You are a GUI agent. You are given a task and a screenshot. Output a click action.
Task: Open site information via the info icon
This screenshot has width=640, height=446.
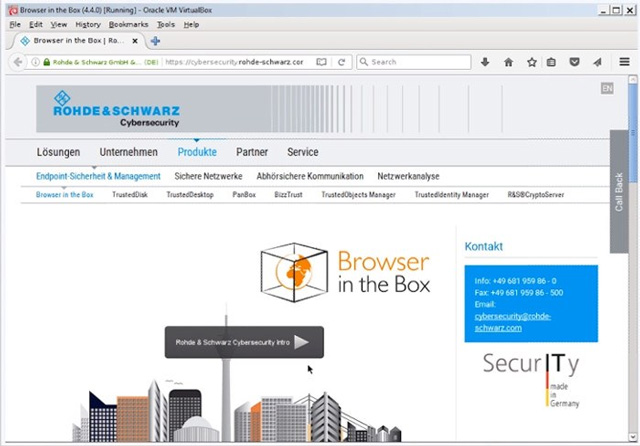(36, 62)
